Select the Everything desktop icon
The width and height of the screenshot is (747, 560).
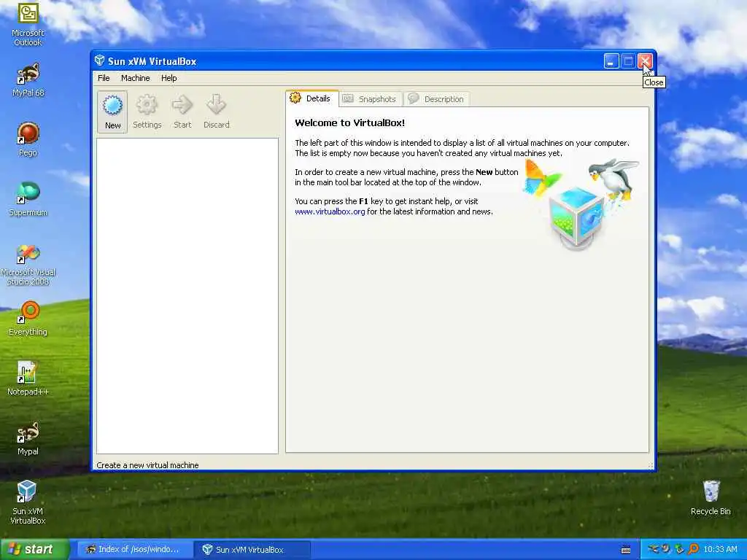pos(28,319)
